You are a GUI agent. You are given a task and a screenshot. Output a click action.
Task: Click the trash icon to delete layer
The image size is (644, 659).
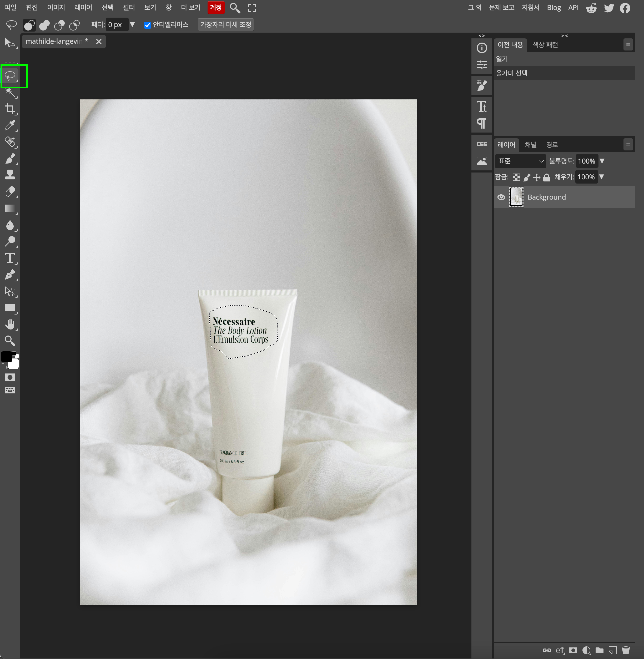(626, 650)
